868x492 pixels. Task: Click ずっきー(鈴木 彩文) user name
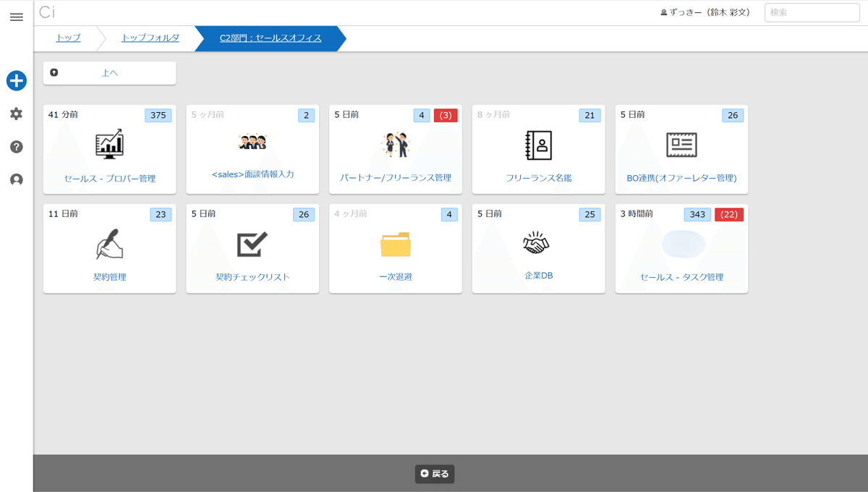(710, 13)
